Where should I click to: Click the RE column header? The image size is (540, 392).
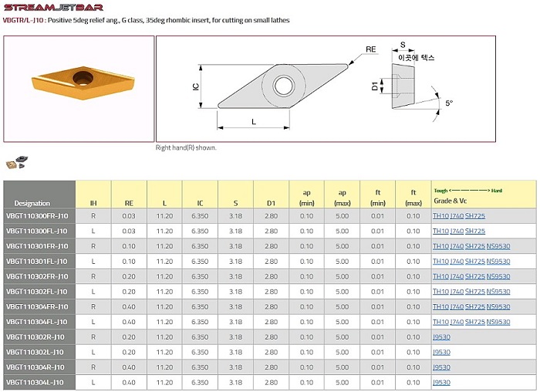[x=129, y=203]
